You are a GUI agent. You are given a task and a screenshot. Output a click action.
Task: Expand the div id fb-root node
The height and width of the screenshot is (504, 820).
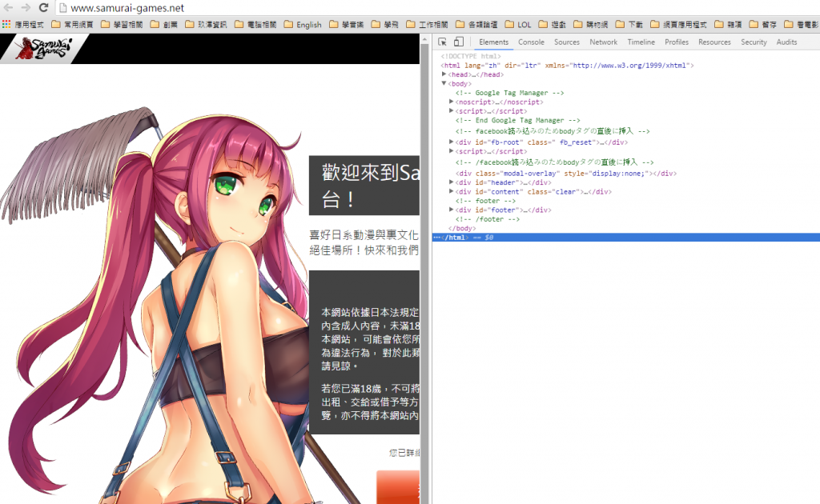pos(452,142)
